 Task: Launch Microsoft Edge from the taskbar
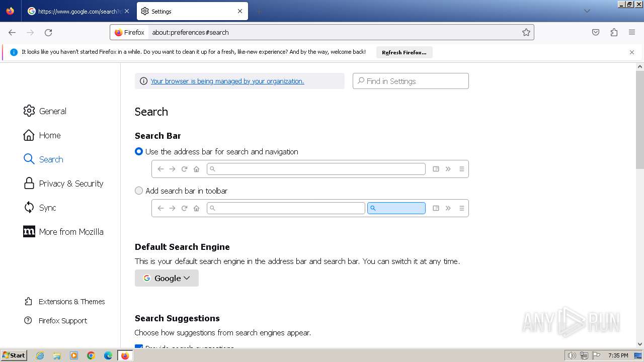(108, 355)
